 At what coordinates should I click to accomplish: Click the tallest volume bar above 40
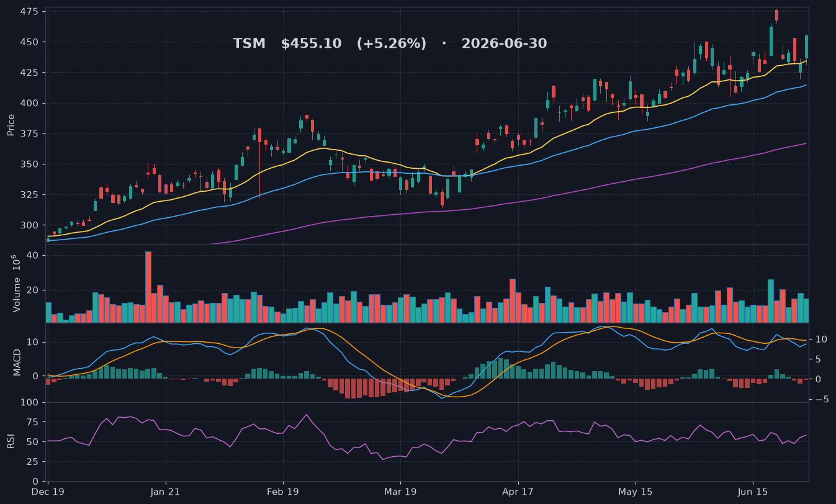point(148,287)
